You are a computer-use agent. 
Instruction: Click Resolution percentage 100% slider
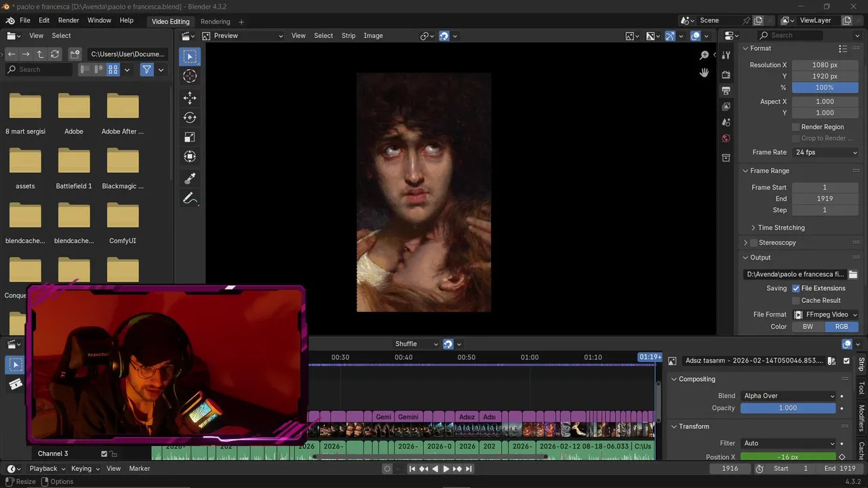click(x=825, y=87)
